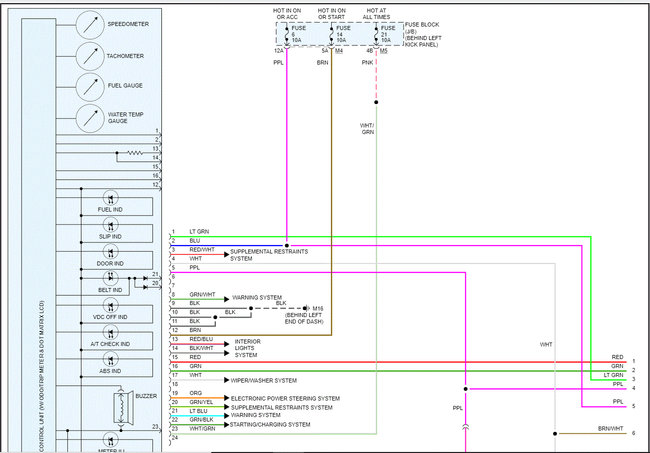Select the buzzer speaker symbol
Image resolution: width=650 pixels, height=453 pixels.
tap(123, 408)
